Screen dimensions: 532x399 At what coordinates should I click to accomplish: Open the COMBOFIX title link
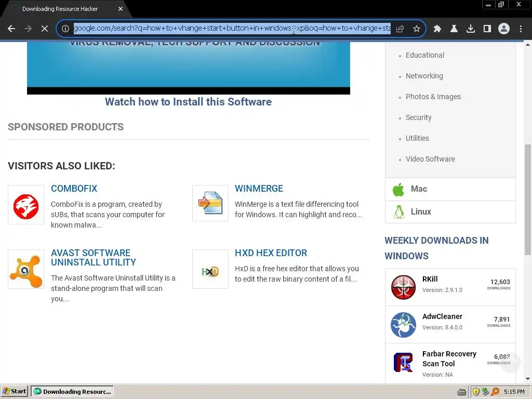tap(74, 188)
